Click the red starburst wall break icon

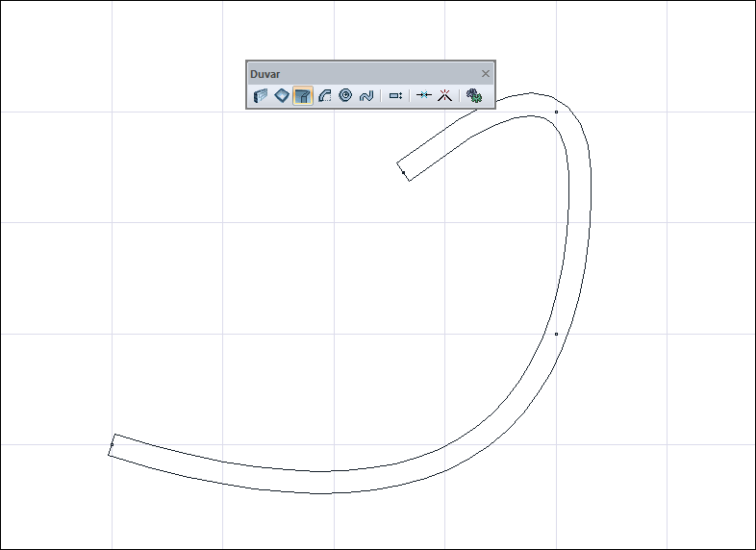tap(444, 96)
